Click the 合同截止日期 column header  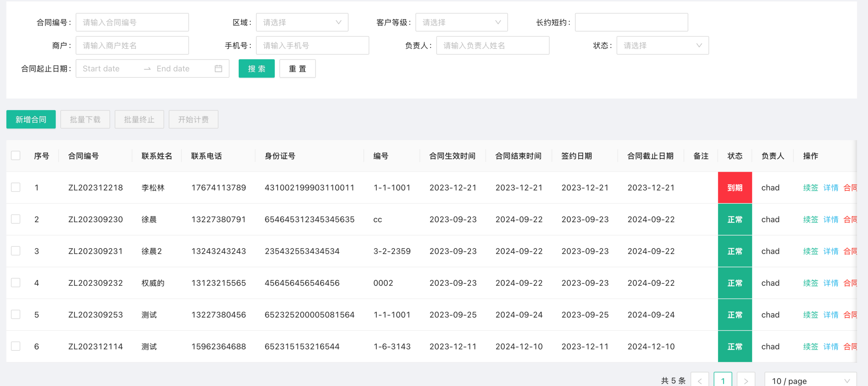pyautogui.click(x=650, y=156)
